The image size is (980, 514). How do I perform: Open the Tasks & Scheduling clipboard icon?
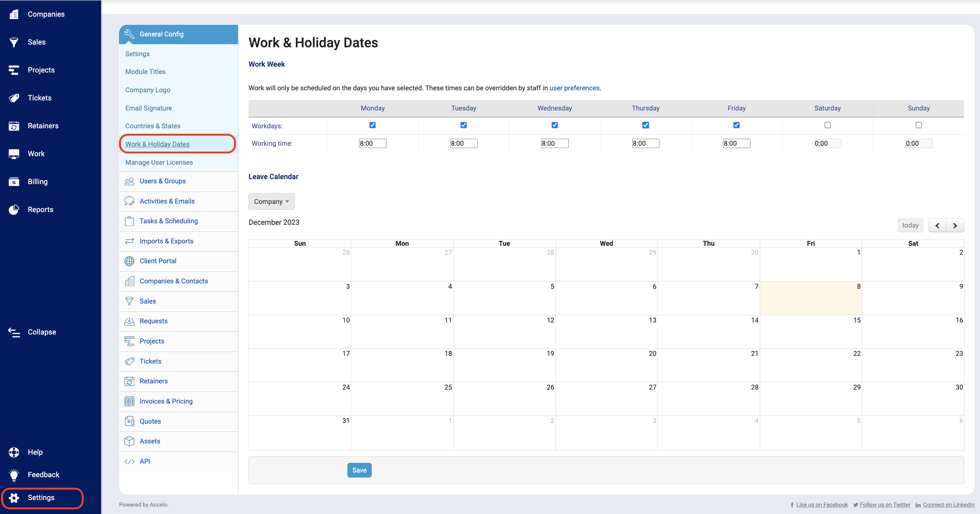click(129, 221)
